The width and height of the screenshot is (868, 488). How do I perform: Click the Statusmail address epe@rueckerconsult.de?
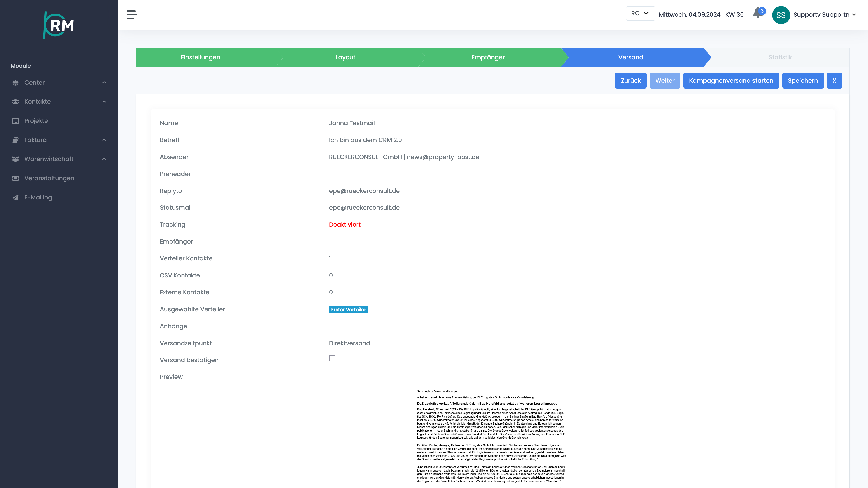click(x=364, y=208)
